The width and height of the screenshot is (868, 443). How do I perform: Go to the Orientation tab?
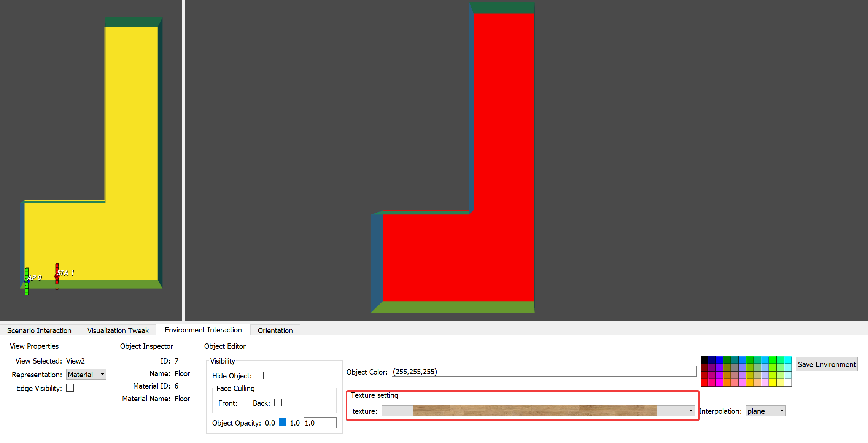[x=275, y=330]
